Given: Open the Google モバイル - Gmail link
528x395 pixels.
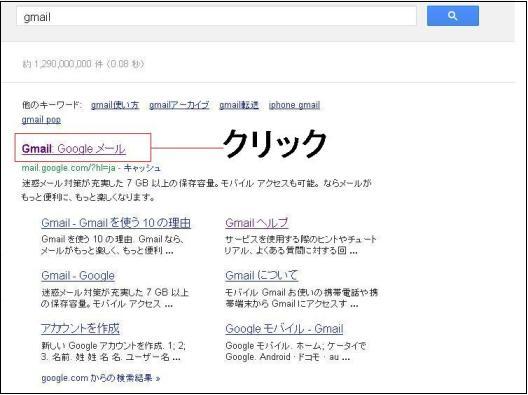Looking at the screenshot, I should 284,329.
